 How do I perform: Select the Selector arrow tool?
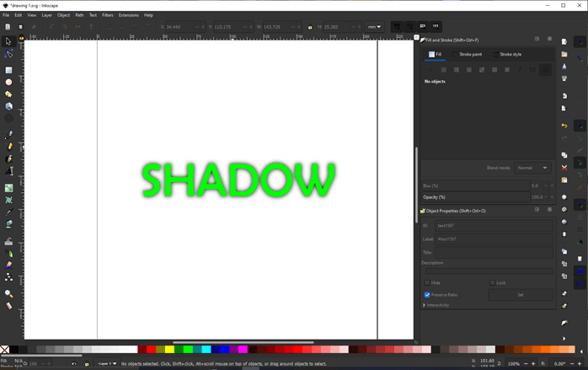pyautogui.click(x=8, y=41)
